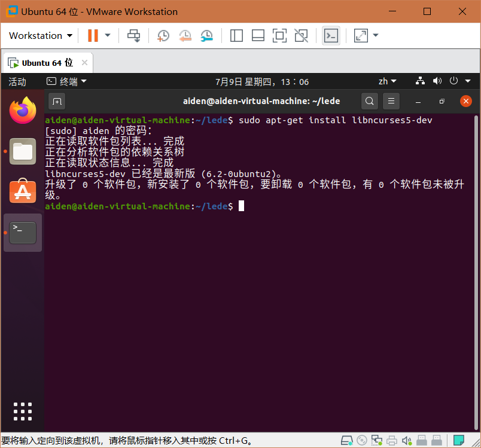The height and width of the screenshot is (448, 481).
Task: Open the terminal hamburger menu
Action: click(391, 100)
